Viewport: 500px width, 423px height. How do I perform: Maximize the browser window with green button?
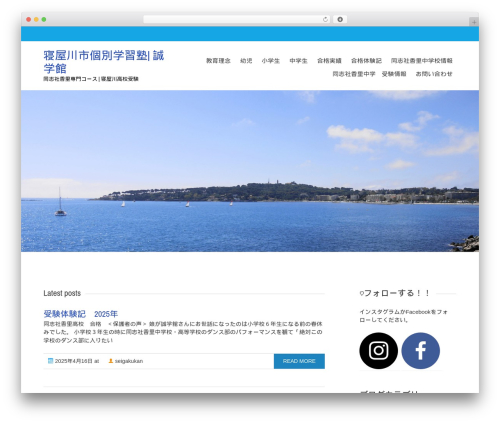coord(44,20)
